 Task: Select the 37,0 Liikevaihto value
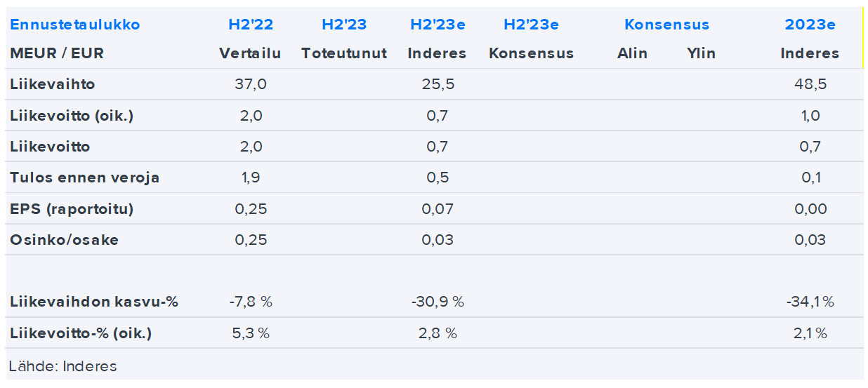point(251,84)
